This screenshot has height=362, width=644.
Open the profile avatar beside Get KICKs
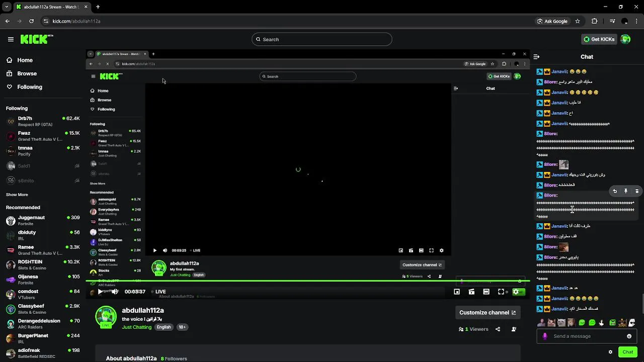(x=625, y=39)
